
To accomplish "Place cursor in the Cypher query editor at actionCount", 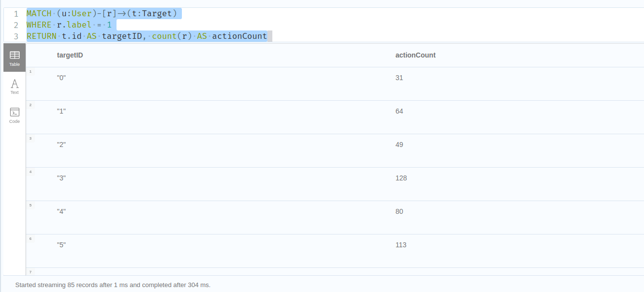I will (x=239, y=36).
